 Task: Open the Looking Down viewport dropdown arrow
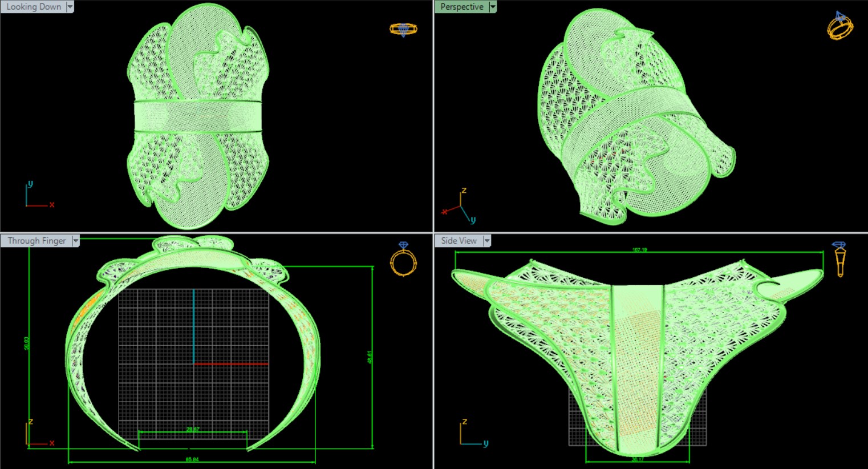[70, 7]
